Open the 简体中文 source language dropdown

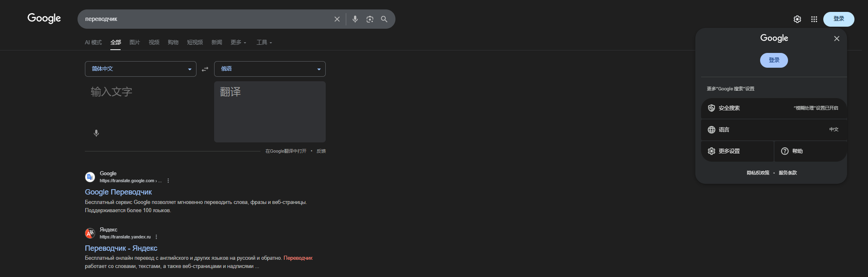[x=141, y=69]
